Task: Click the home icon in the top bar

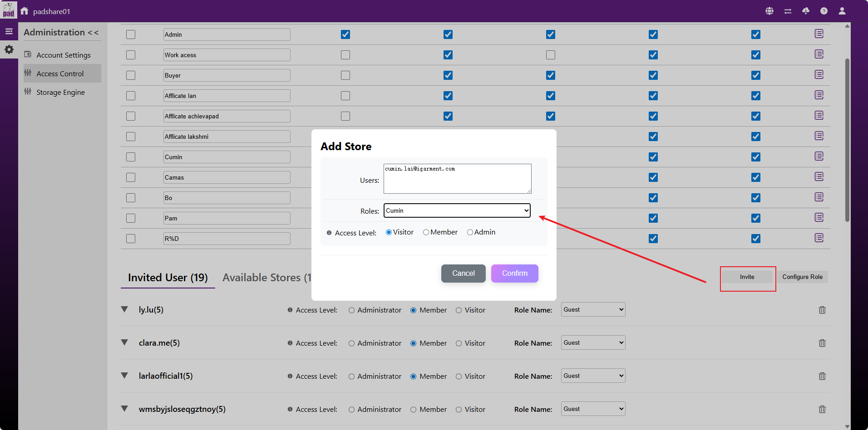Action: pos(25,11)
